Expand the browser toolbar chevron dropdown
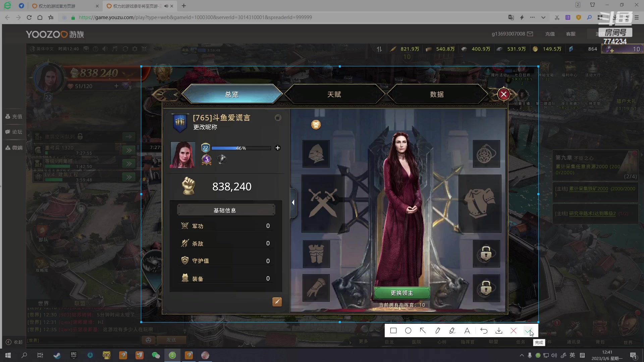This screenshot has width=644, height=362. pos(543,17)
